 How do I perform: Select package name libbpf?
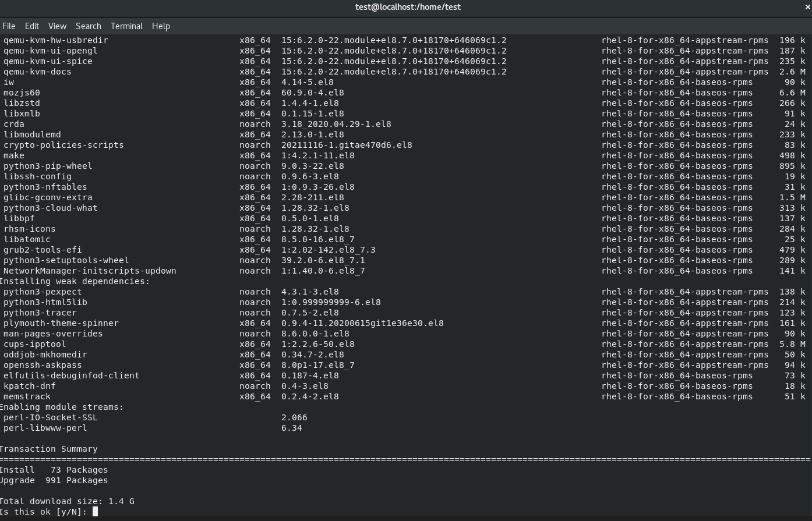[19, 218]
